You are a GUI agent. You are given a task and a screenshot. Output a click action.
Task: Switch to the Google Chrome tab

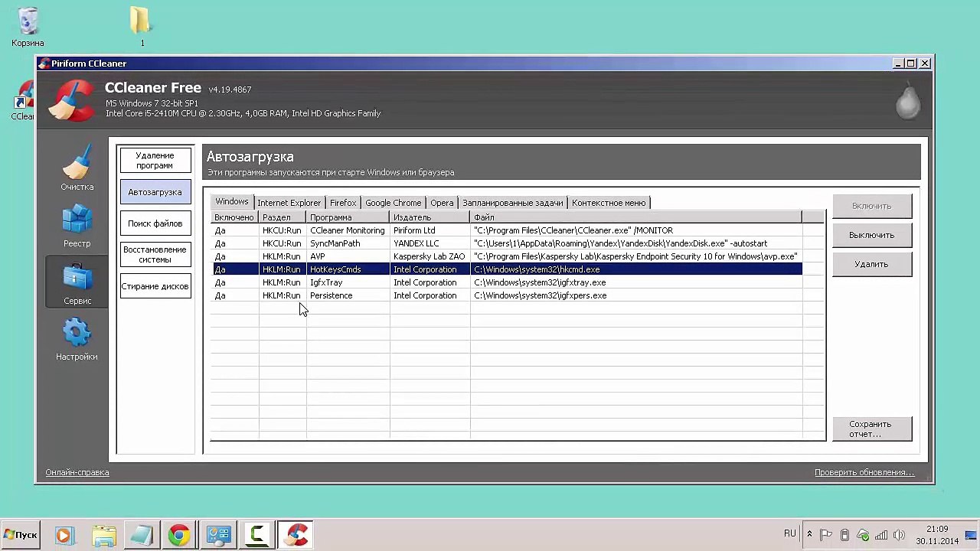point(393,203)
